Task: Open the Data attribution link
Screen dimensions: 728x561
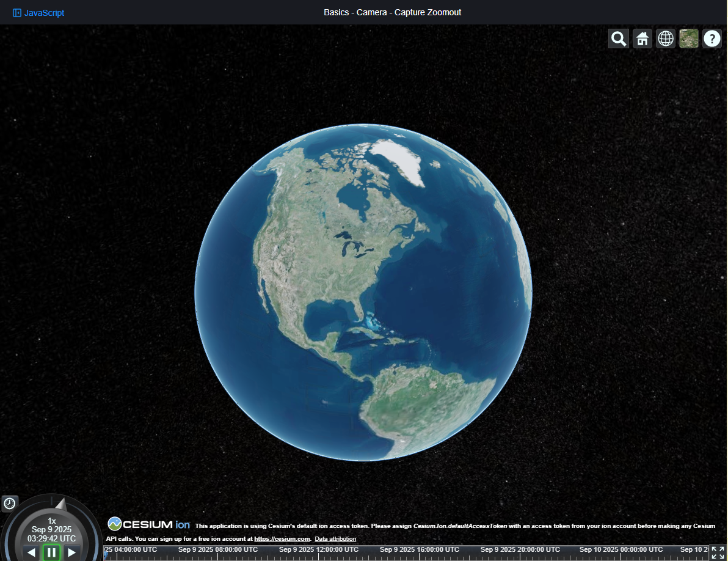Action: 335,539
